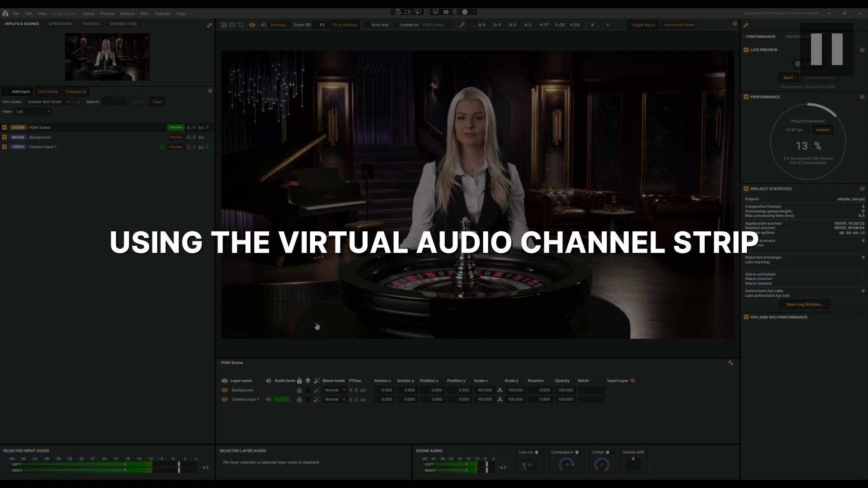Screen dimensions: 868x488
Task: Click the Fit to window button
Action: pyautogui.click(x=344, y=25)
